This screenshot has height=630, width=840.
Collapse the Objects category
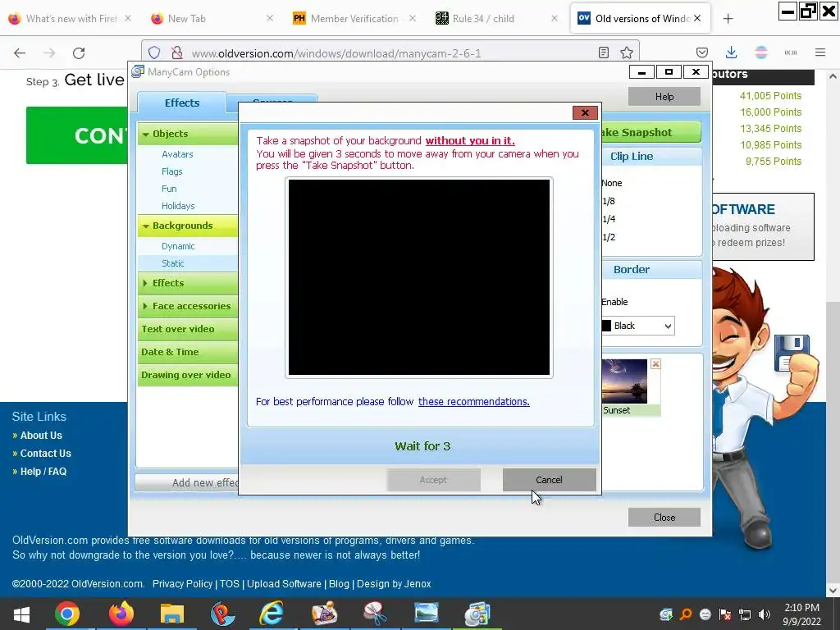pos(146,135)
